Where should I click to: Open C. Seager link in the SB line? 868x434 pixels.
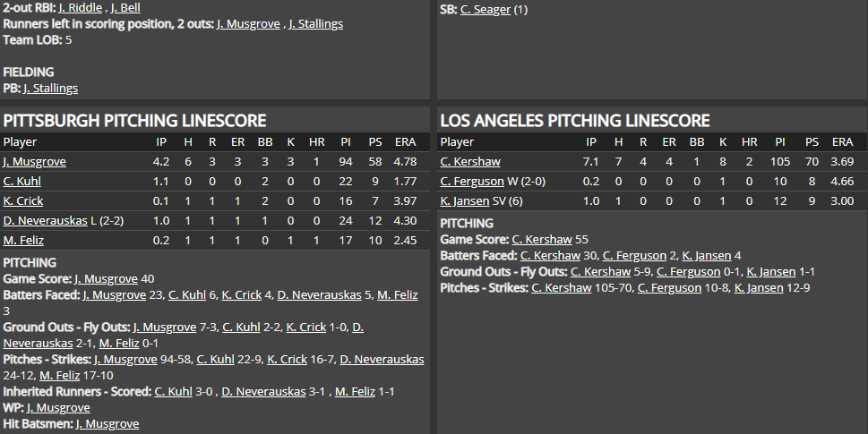[x=486, y=9]
